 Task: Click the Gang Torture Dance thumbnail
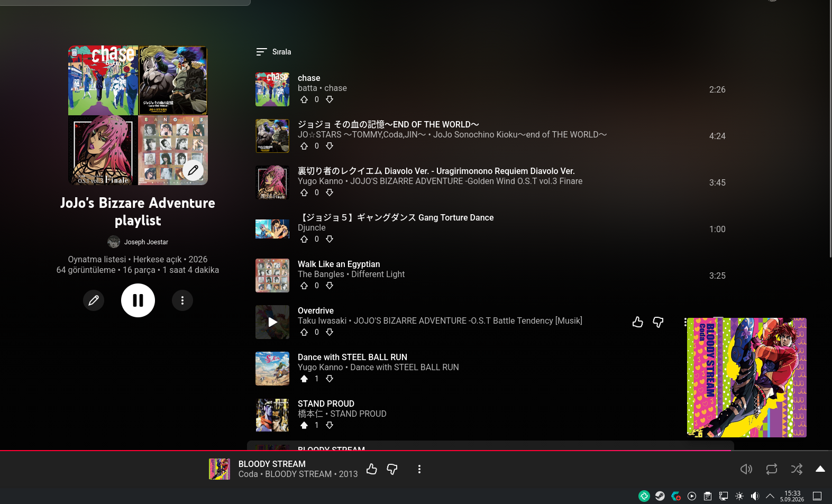[x=272, y=229]
